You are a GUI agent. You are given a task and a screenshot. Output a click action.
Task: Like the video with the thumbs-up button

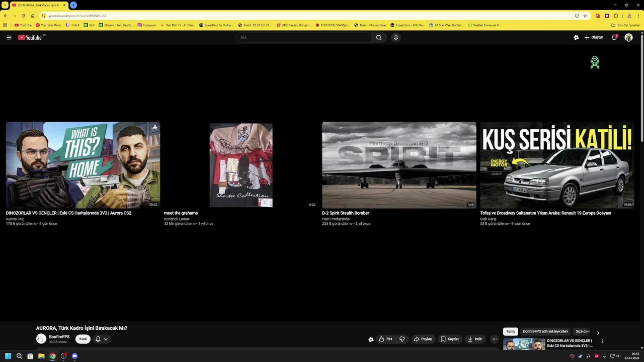pos(385,339)
